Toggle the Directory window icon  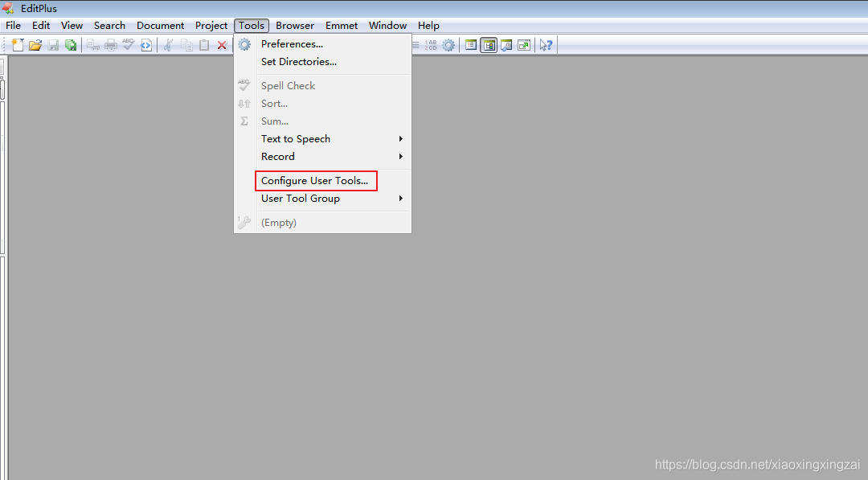[x=489, y=45]
